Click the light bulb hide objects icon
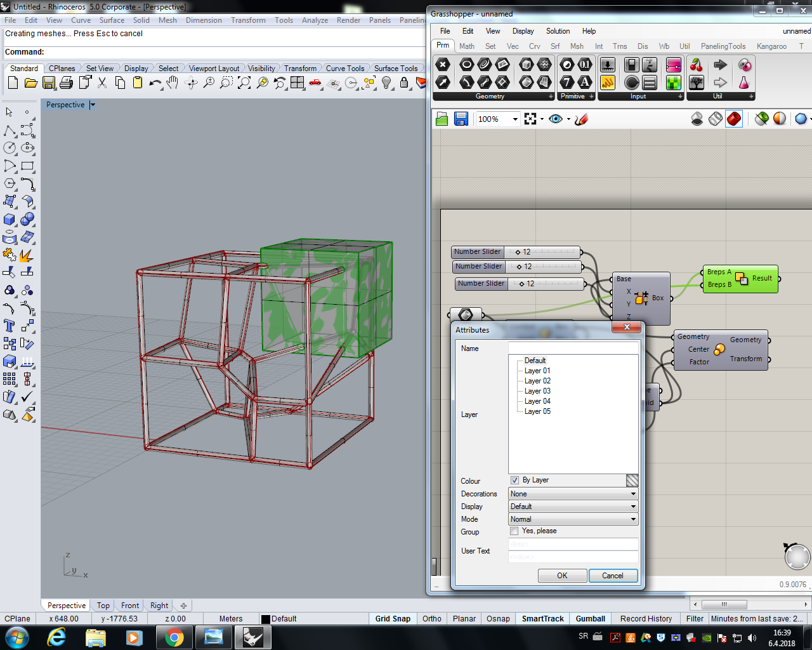This screenshot has height=650, width=812. (x=386, y=83)
